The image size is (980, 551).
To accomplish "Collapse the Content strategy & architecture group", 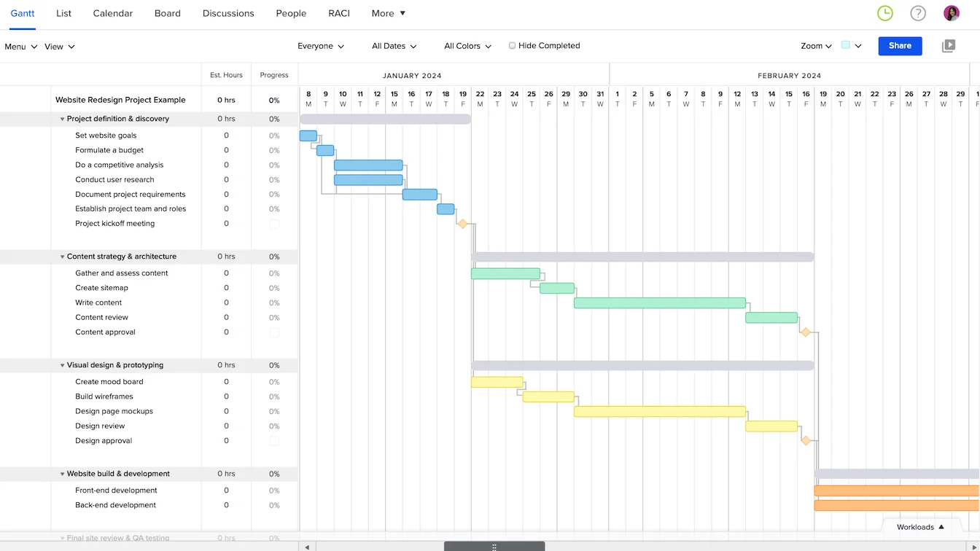I will coord(63,256).
